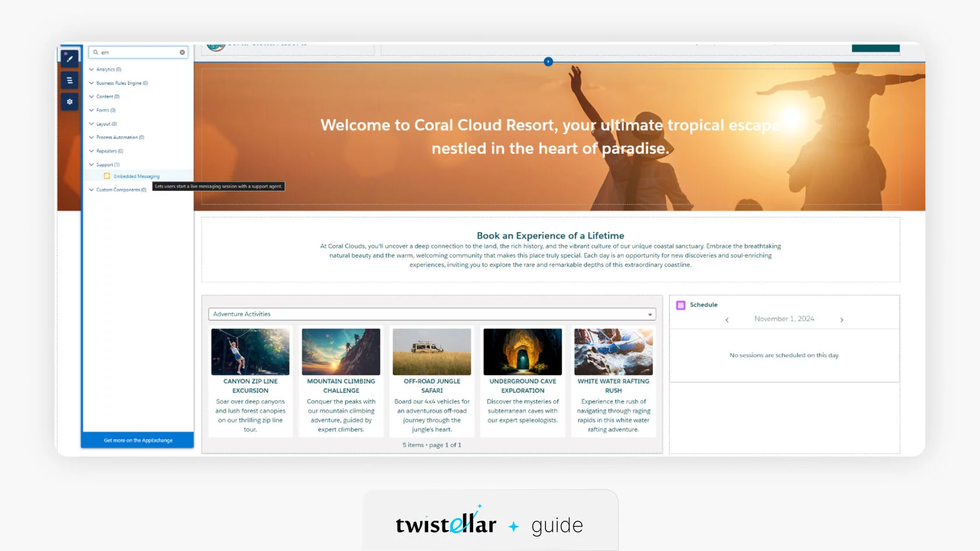Screen dimensions: 980x551
Task: Go to previous day in Schedule
Action: click(727, 320)
